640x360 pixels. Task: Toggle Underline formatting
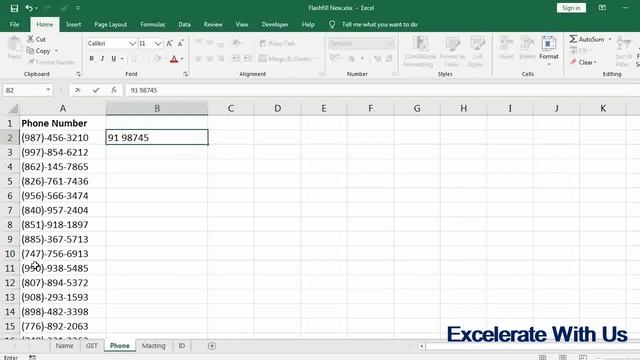113,59
